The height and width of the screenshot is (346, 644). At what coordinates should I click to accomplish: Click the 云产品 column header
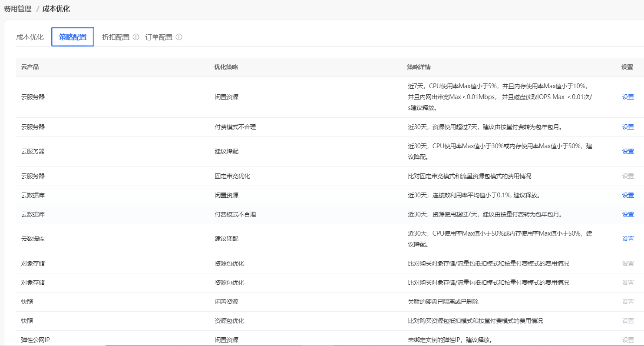tap(30, 67)
